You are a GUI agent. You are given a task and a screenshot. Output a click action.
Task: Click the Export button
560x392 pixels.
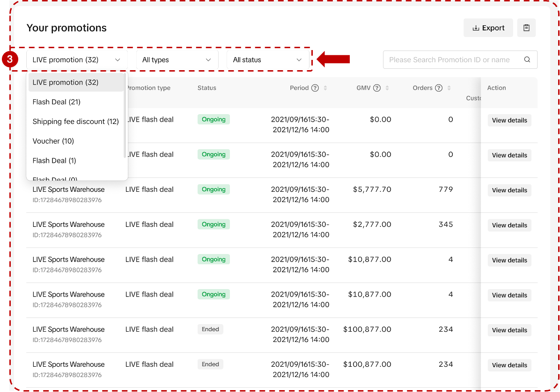(488, 28)
